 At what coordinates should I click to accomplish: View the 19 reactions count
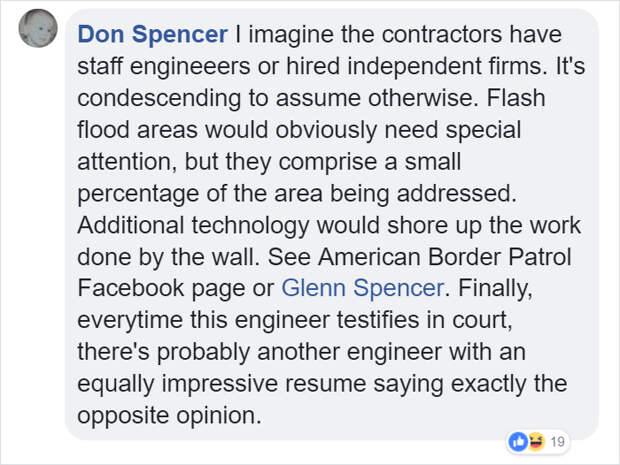(x=558, y=441)
